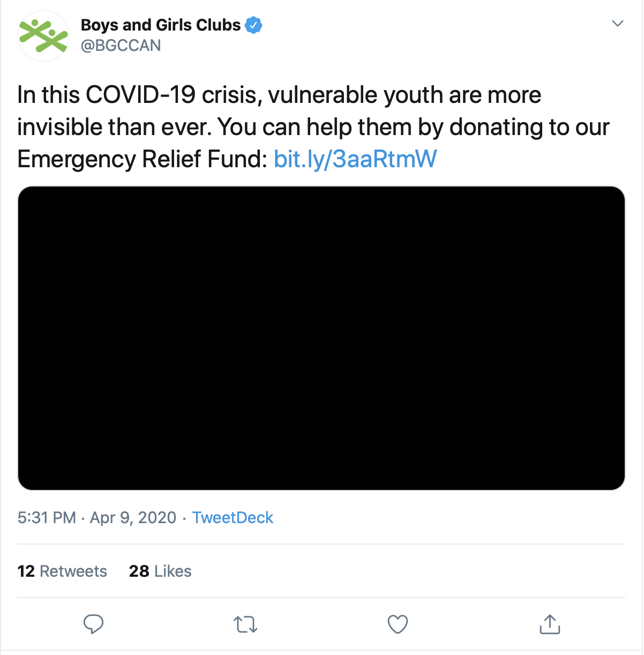The width and height of the screenshot is (644, 655).
Task: Click the TweetDeck source link
Action: pyautogui.click(x=233, y=517)
